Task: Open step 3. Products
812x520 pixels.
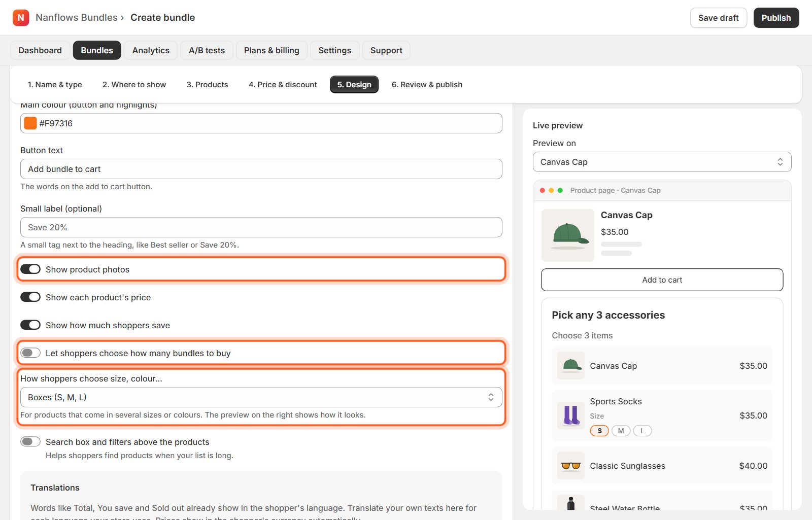Action: [x=208, y=85]
